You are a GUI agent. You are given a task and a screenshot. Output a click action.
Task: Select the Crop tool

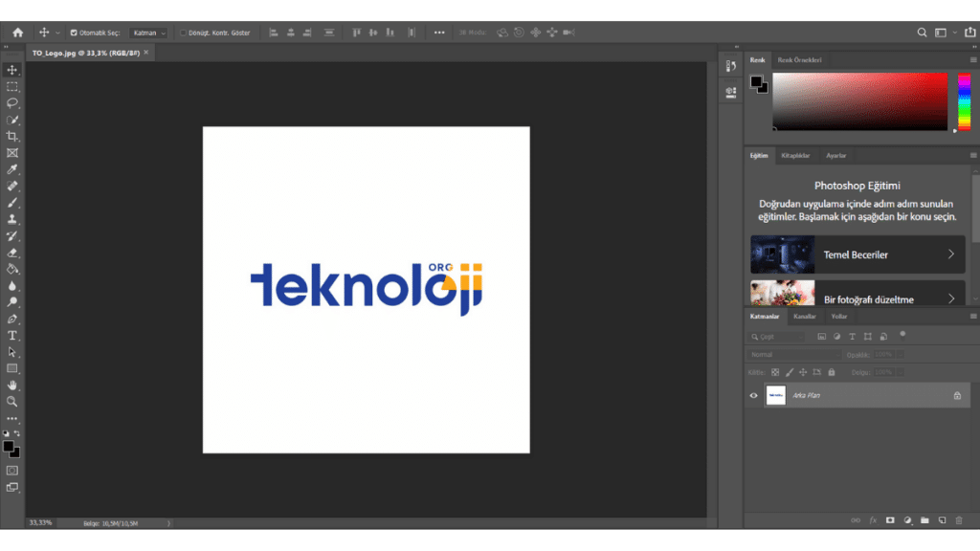tap(11, 136)
